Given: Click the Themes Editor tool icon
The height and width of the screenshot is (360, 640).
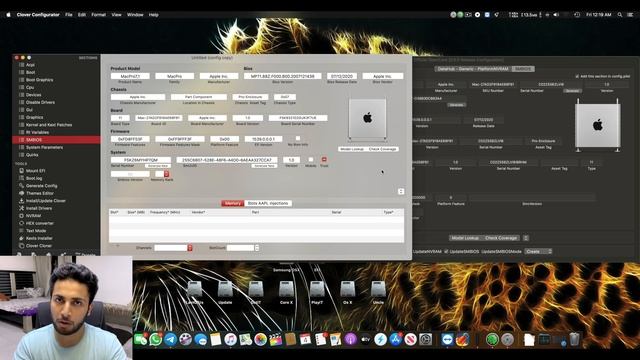Looking at the screenshot, I should tap(21, 193).
